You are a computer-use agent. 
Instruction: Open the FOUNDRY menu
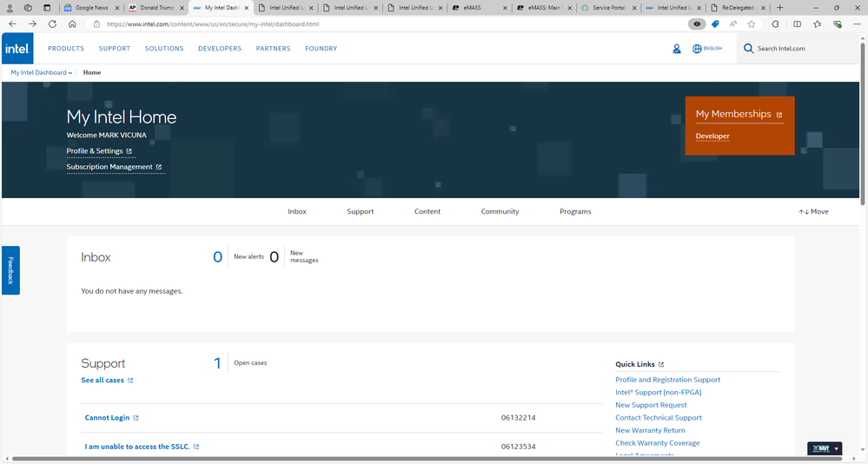coord(321,49)
